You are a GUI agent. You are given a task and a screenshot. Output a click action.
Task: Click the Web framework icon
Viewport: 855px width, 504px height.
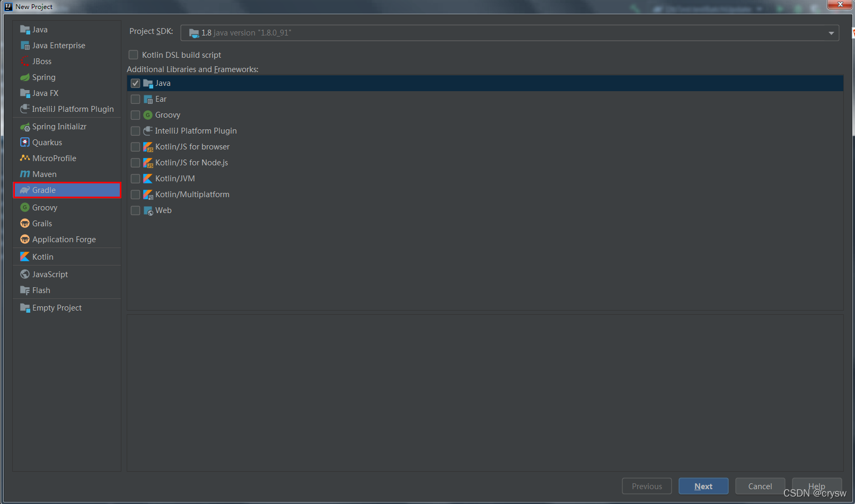pyautogui.click(x=148, y=210)
